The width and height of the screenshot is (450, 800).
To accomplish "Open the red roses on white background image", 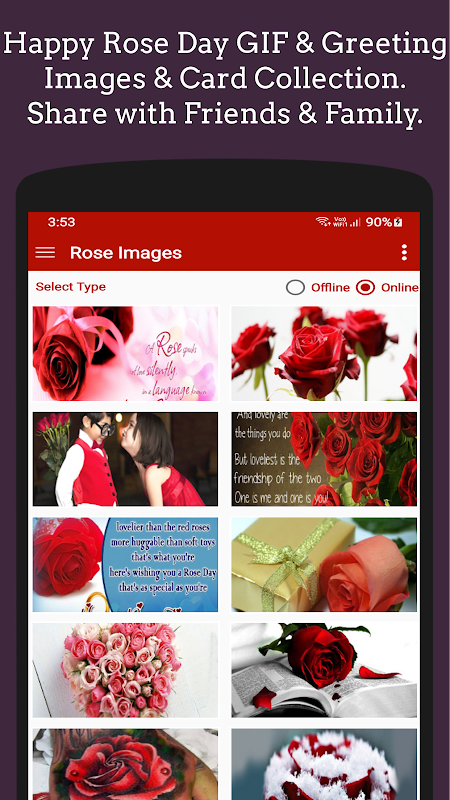I will pos(324,353).
